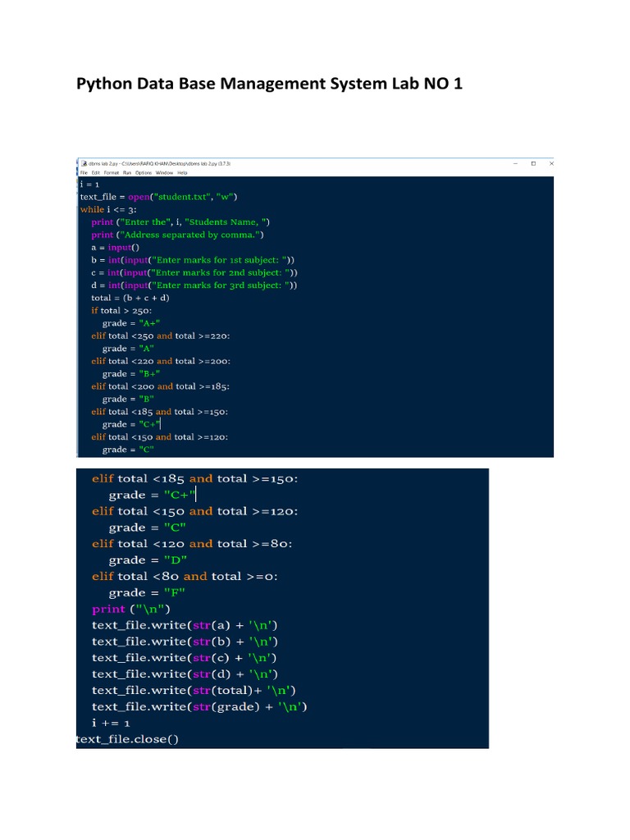Open the Help menu in IDLE

pos(182,172)
